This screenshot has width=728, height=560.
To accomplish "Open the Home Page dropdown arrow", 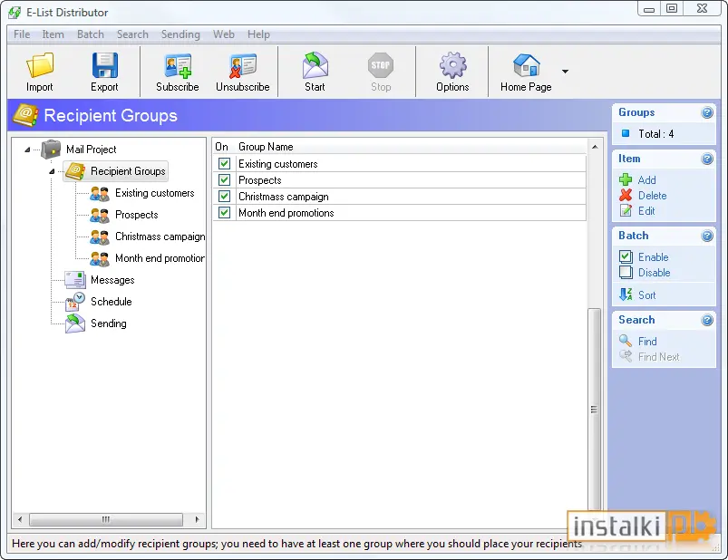I will 565,72.
